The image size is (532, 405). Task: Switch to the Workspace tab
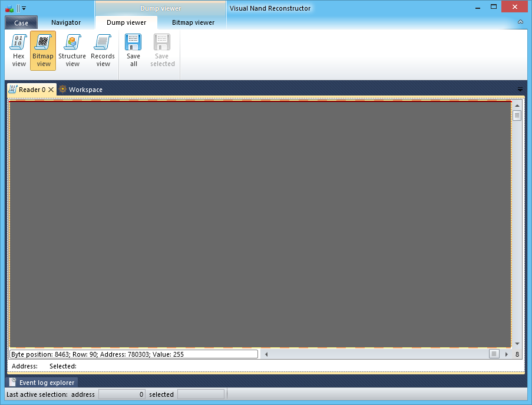pos(81,90)
